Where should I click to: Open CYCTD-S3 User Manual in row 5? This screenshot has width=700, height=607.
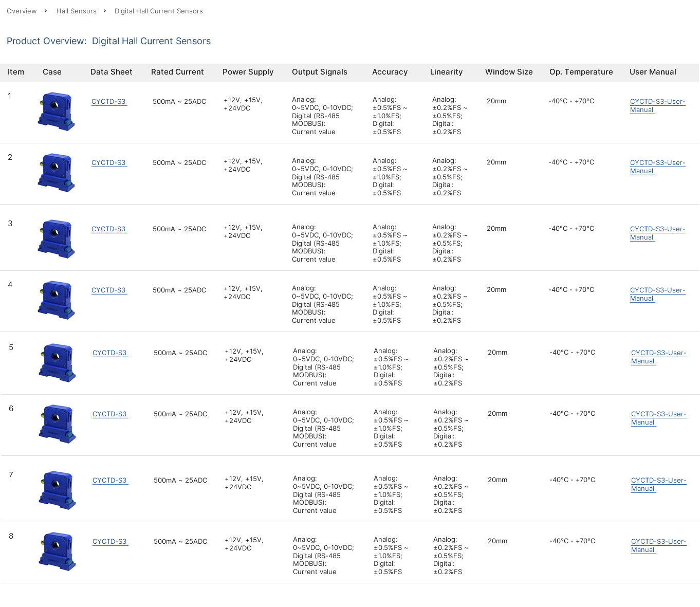(x=658, y=357)
